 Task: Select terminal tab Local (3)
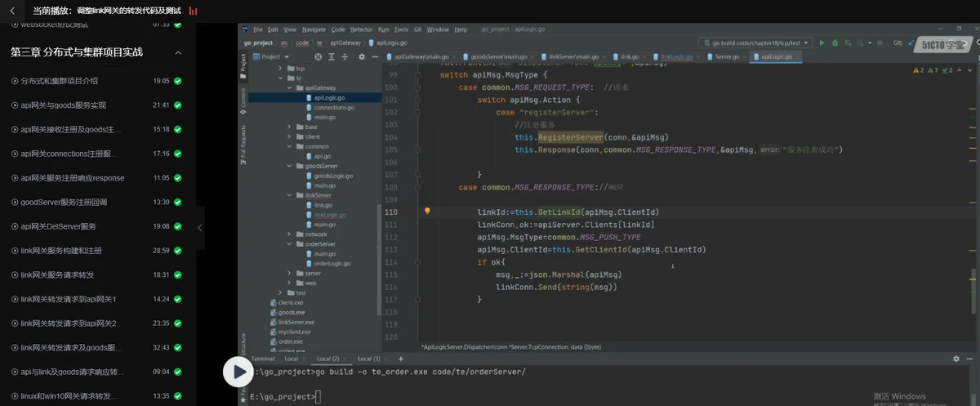(368, 359)
